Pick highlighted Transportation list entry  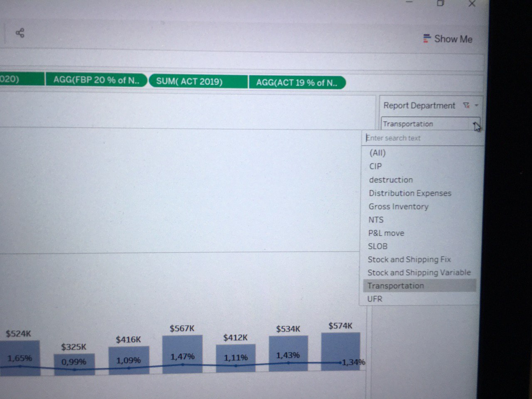pyautogui.click(x=419, y=286)
